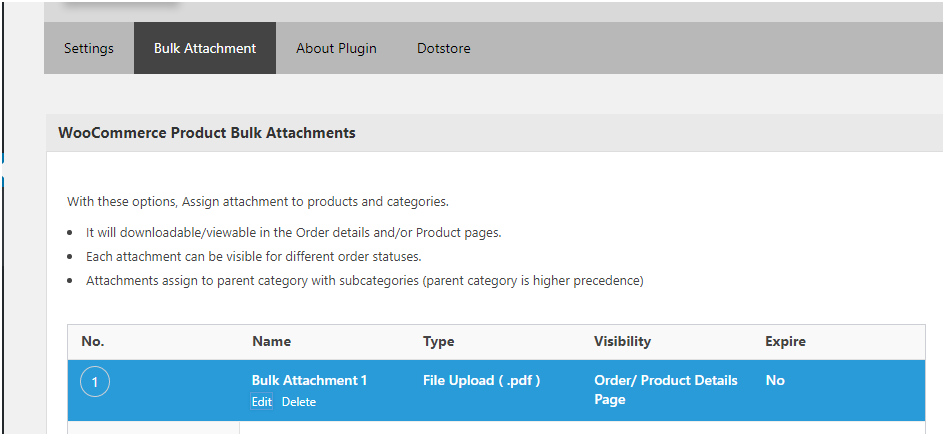Image resolution: width=945 pixels, height=436 pixels.
Task: Click the "With these options" intro sentence
Action: [x=258, y=201]
